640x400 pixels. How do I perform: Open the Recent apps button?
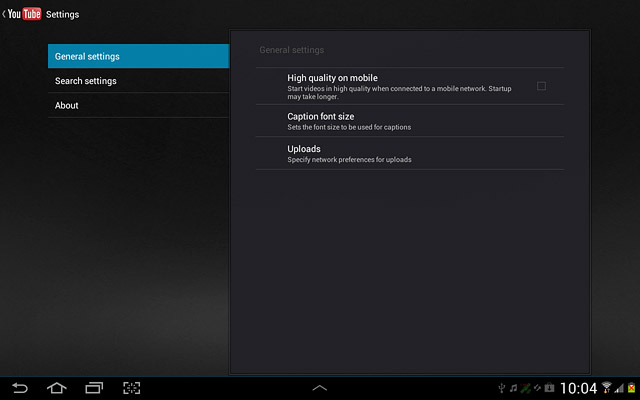click(x=94, y=387)
